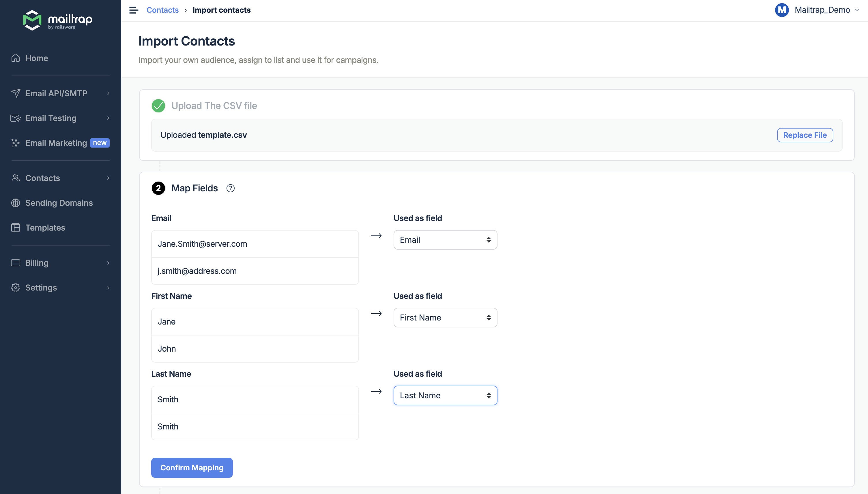
Task: Open the Email 'Used as field' dropdown
Action: pyautogui.click(x=445, y=240)
